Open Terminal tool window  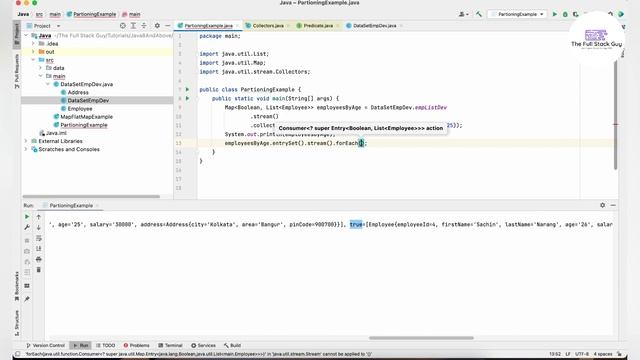[170, 345]
